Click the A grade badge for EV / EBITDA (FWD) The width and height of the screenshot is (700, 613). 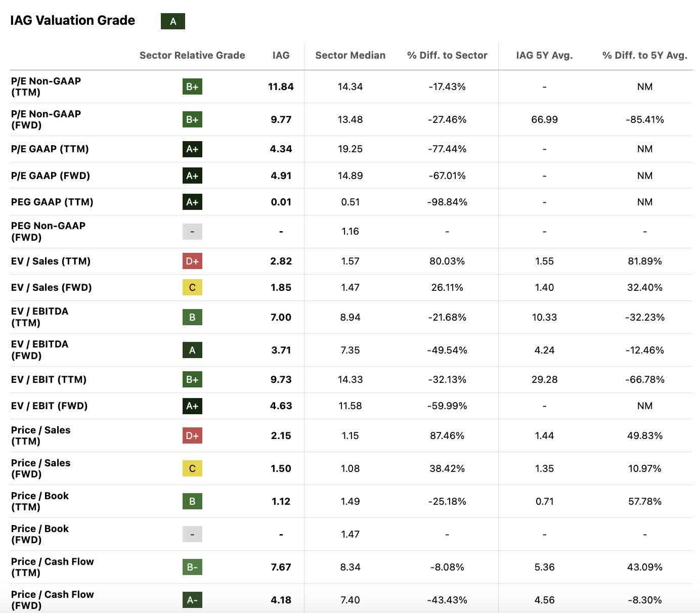coord(192,350)
